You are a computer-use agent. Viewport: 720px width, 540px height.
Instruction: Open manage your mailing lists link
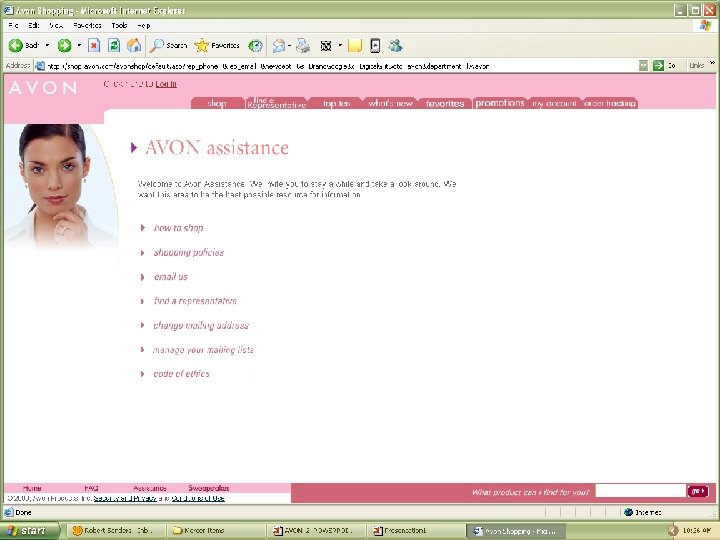(203, 349)
